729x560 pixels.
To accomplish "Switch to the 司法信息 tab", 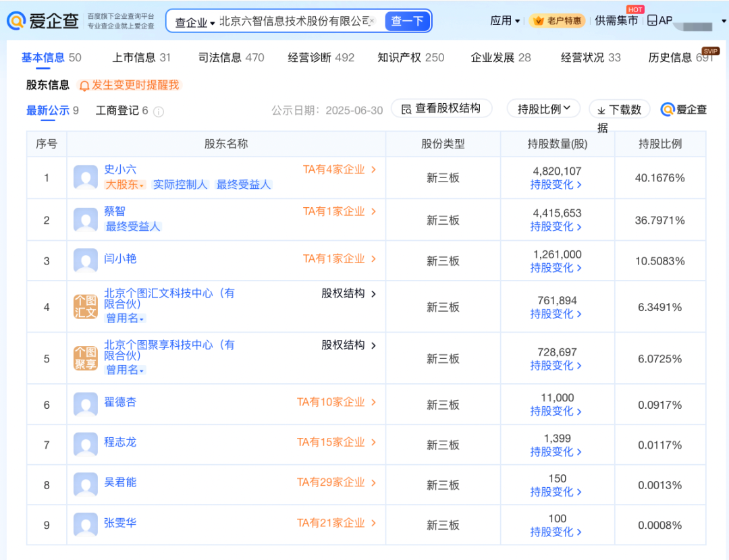I will point(231,57).
